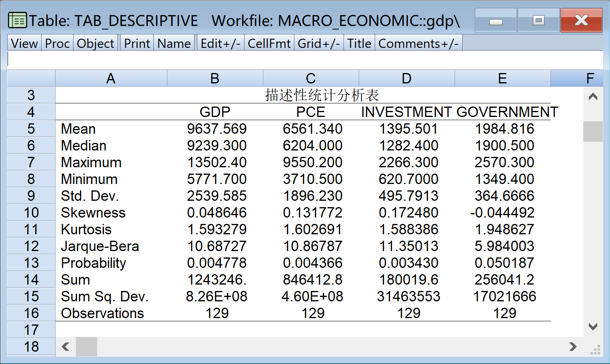Click the scroll right arrow

click(573, 346)
